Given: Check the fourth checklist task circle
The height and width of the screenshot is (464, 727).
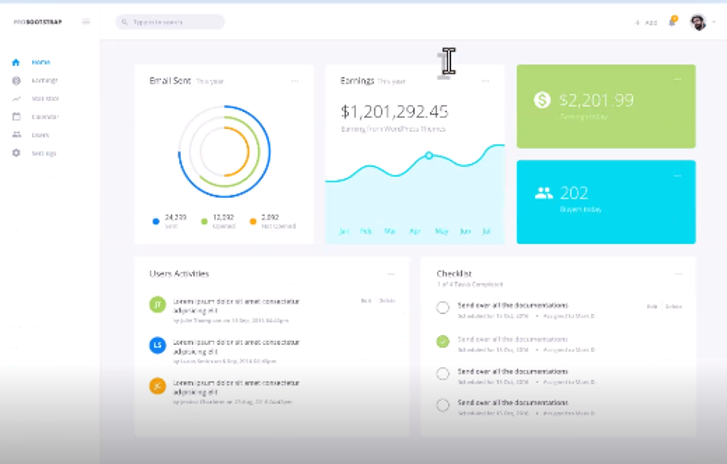Looking at the screenshot, I should point(443,406).
